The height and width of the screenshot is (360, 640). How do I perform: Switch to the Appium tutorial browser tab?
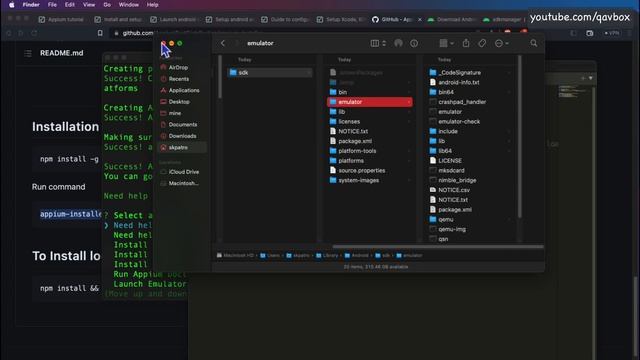click(61, 20)
